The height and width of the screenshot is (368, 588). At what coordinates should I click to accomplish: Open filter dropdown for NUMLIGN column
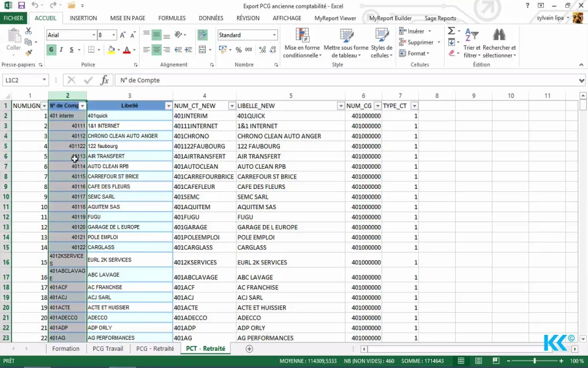[44, 106]
